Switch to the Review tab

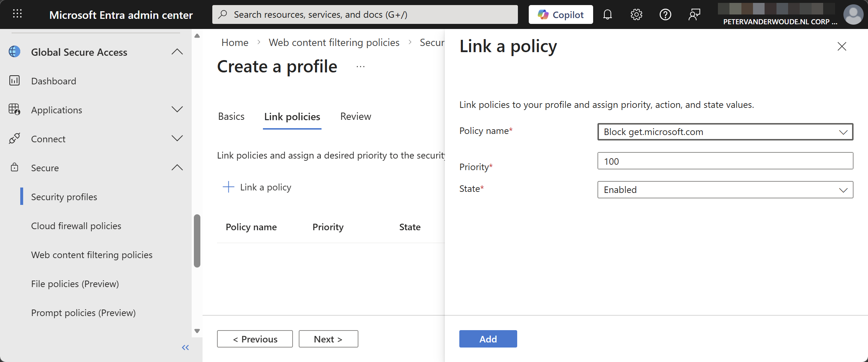click(356, 117)
